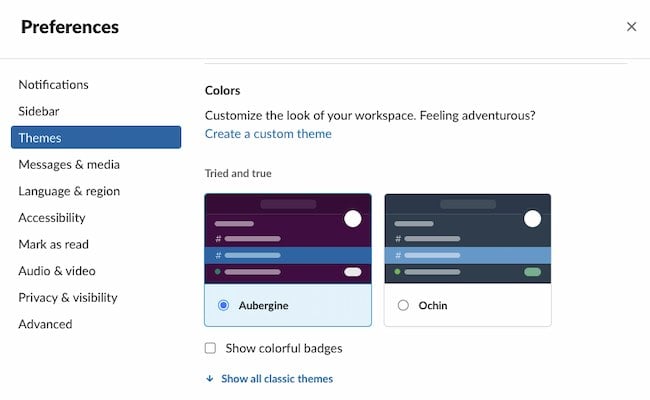Open Mark as read settings

click(53, 244)
